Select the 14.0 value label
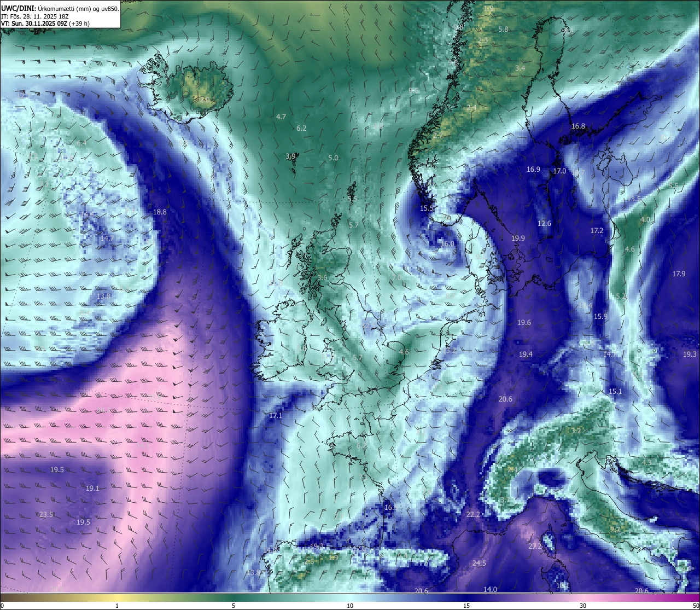The width and height of the screenshot is (700, 610). [x=490, y=589]
